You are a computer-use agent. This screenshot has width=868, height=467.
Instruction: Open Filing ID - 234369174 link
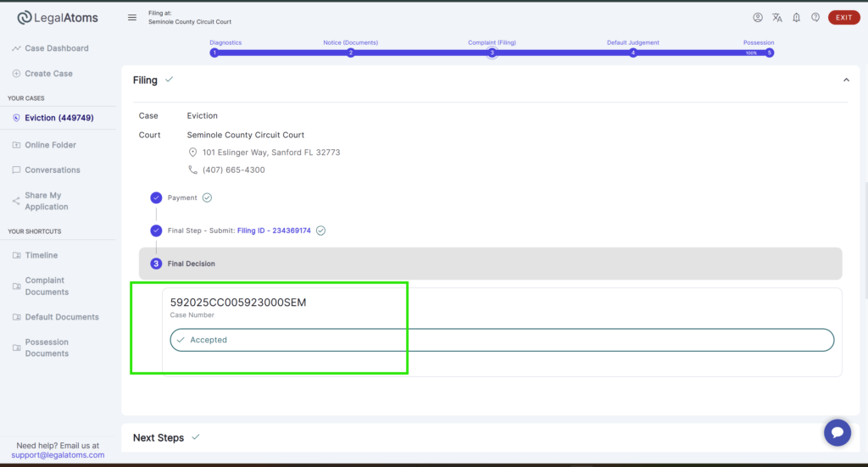click(x=274, y=231)
